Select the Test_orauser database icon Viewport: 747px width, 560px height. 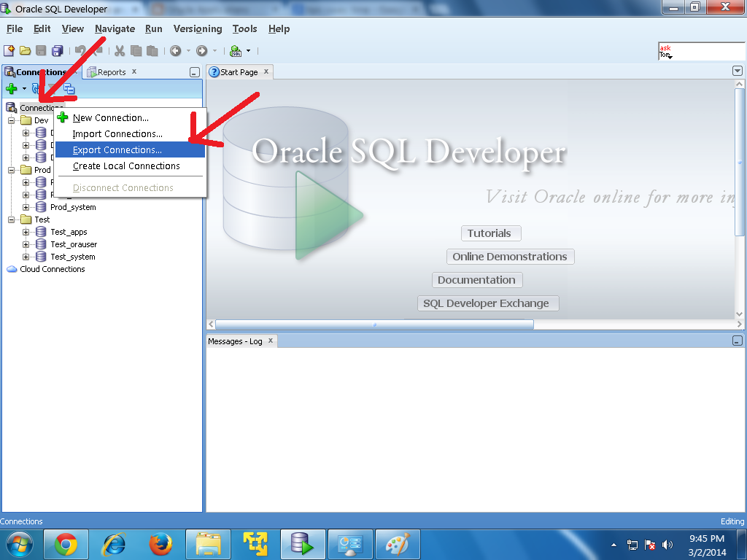pos(42,244)
